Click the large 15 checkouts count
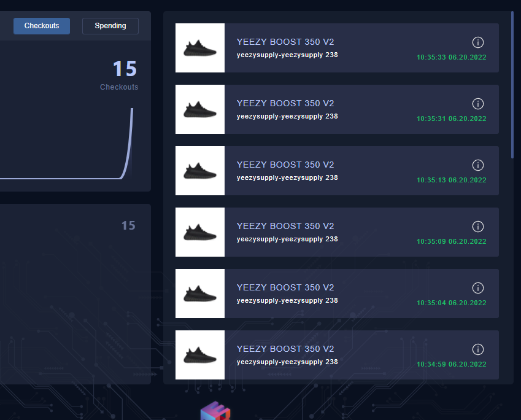Screen dimensions: 521x420 click(125, 69)
